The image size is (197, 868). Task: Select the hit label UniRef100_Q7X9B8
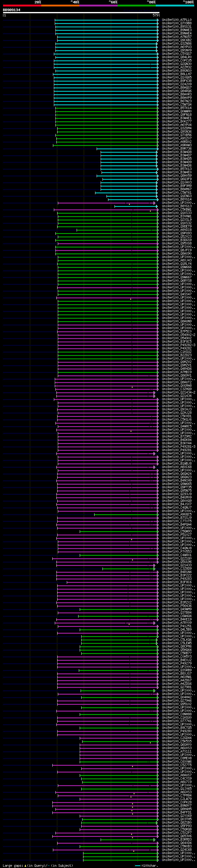[177, 23]
